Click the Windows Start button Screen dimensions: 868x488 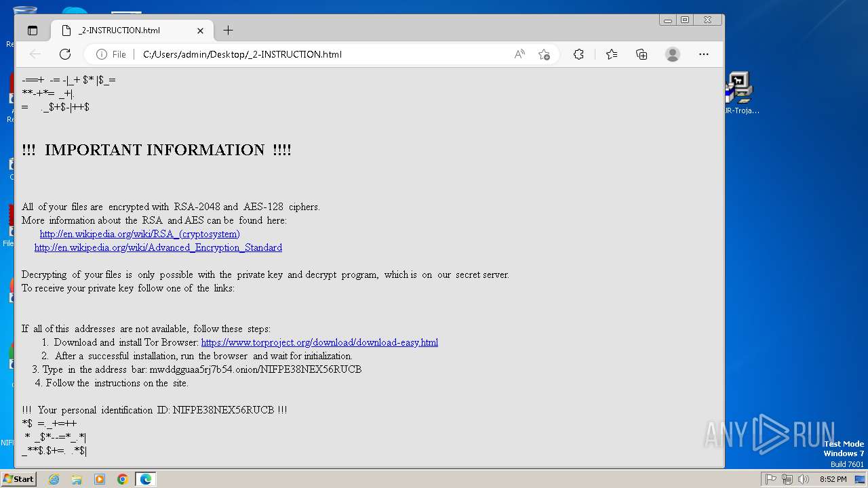[18, 479]
